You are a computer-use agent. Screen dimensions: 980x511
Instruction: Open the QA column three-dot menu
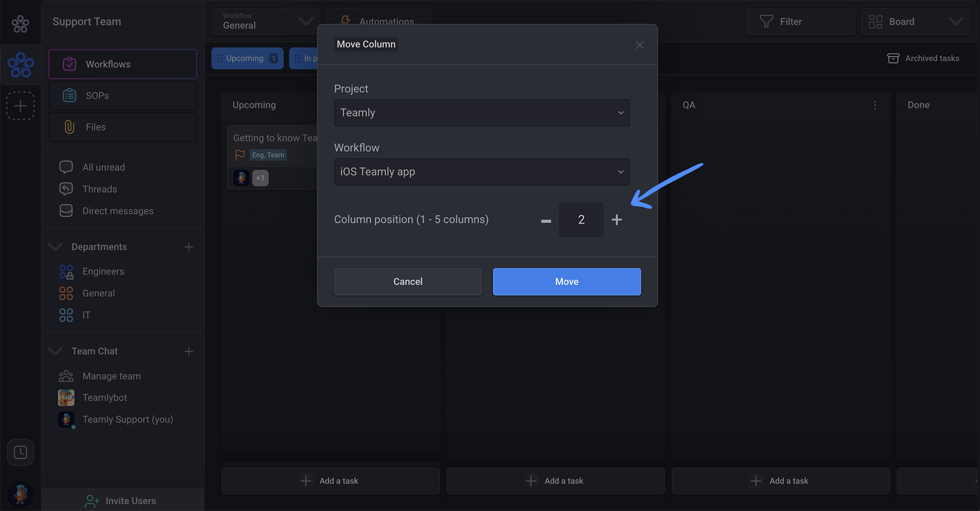pyautogui.click(x=875, y=105)
